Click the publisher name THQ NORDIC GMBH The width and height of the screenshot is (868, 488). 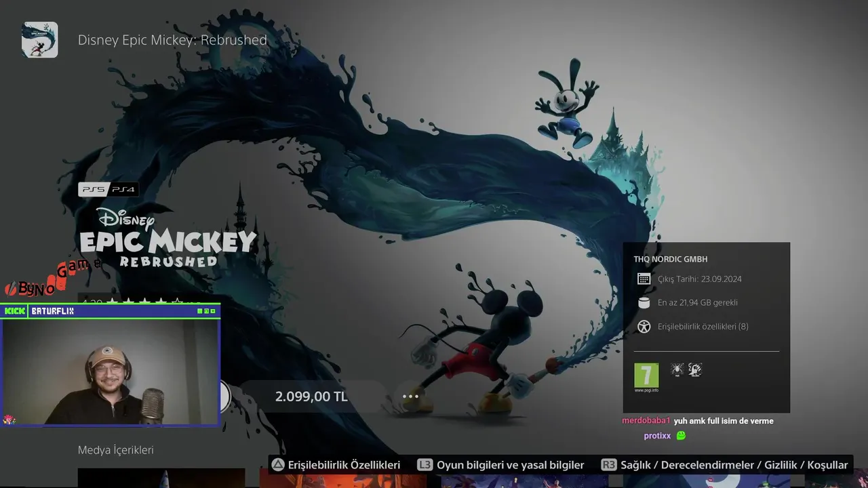[x=671, y=260]
